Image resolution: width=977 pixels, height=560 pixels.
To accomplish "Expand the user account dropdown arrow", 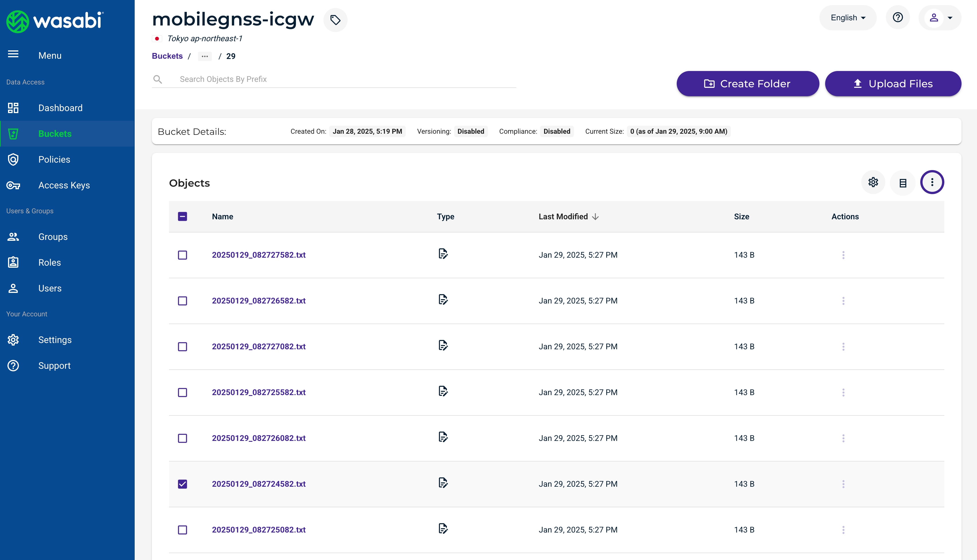I will 950,18.
